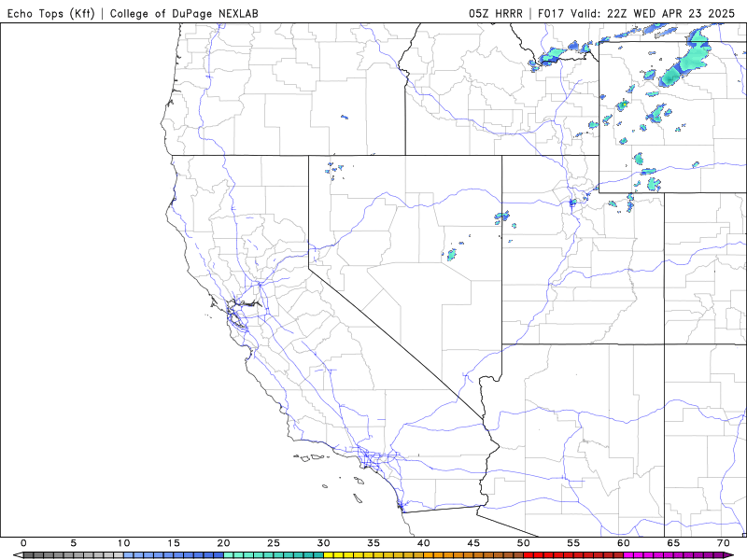Screen dimensions: 747x560
Task: Select the red section of the colorbar
Action: (x=573, y=555)
